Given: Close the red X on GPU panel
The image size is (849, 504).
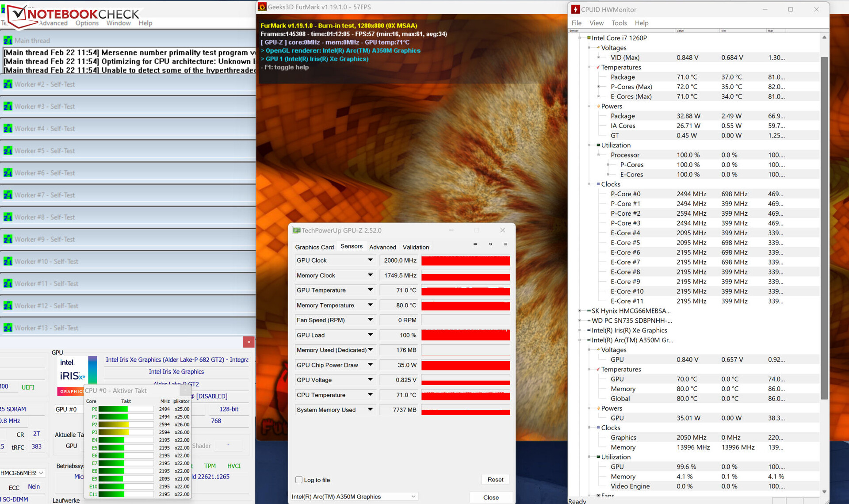Looking at the screenshot, I should coord(249,342).
